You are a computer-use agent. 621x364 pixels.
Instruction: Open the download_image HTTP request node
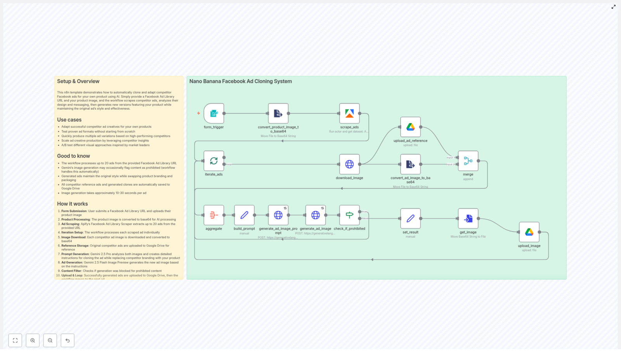click(349, 164)
